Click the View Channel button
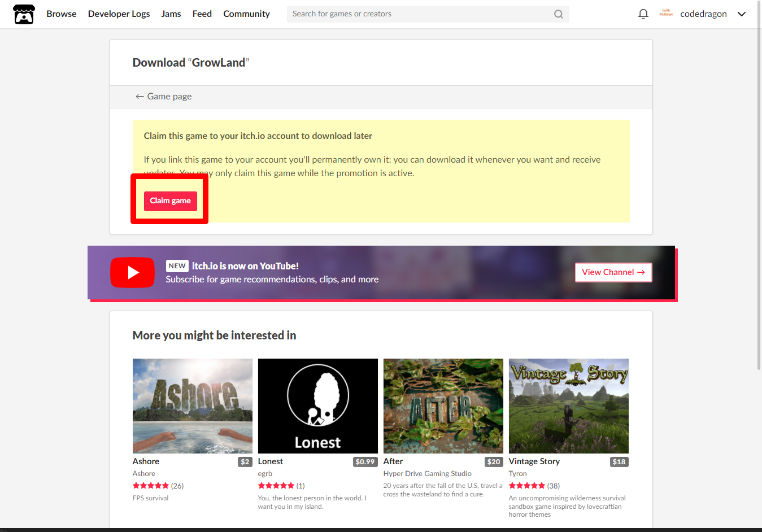Viewport: 762px width, 532px height. (613, 272)
